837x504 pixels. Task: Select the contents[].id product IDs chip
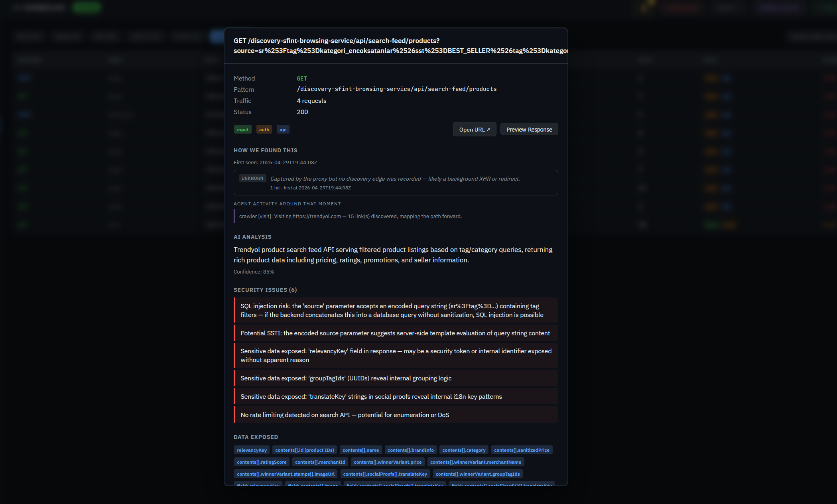pos(305,450)
